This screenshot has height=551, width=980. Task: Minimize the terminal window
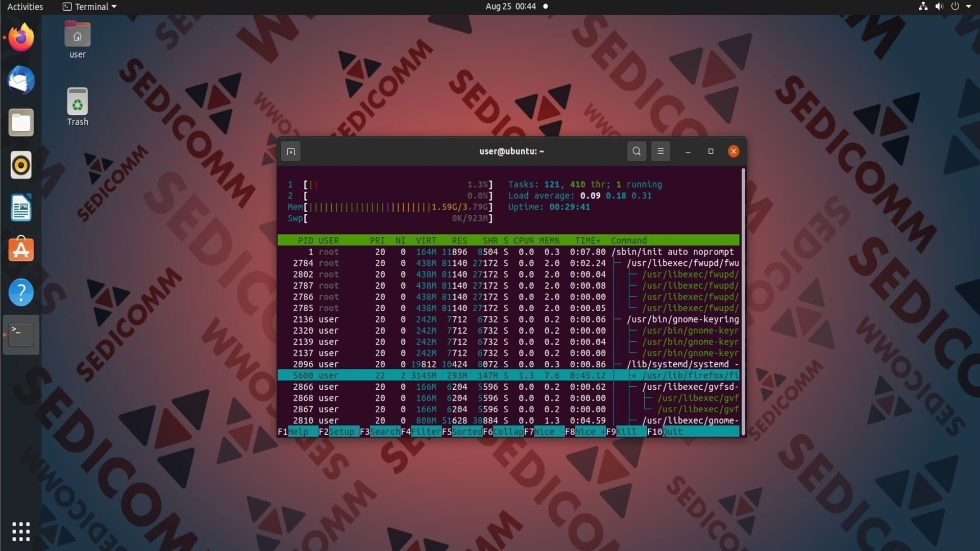pos(688,152)
